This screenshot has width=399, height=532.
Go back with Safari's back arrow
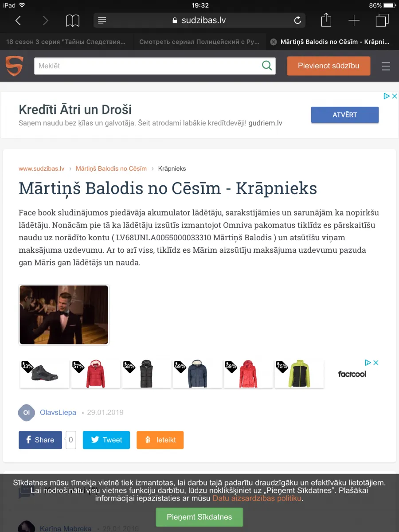pyautogui.click(x=18, y=20)
